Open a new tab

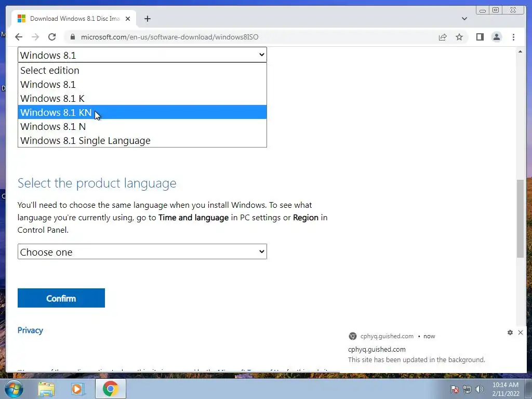(147, 19)
